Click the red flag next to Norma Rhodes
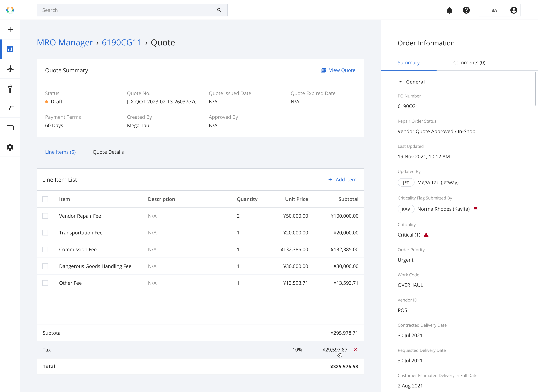Screen dimensions: 538x392 [x=475, y=209]
